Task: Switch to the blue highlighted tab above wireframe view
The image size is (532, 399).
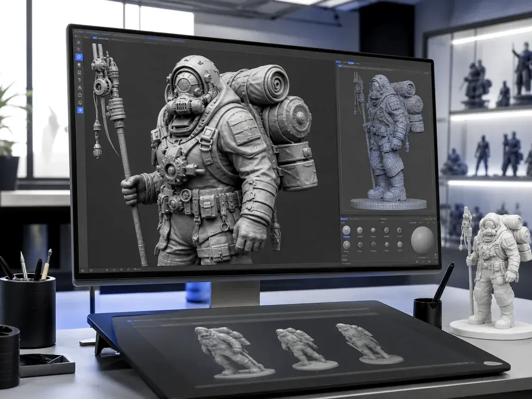Action: tap(351, 63)
